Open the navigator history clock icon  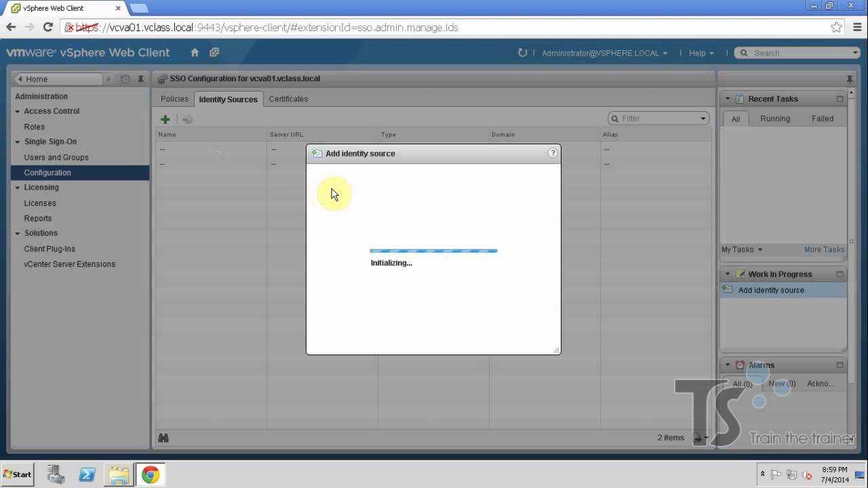click(125, 79)
